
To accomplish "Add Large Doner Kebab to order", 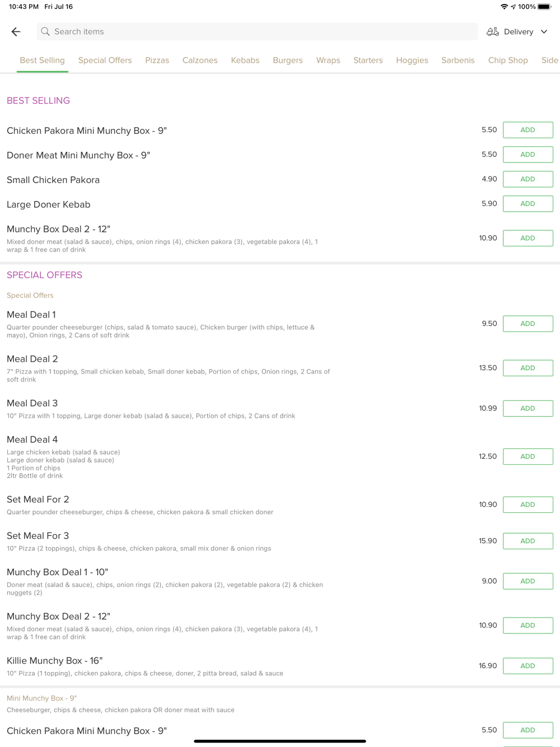I will pyautogui.click(x=528, y=204).
